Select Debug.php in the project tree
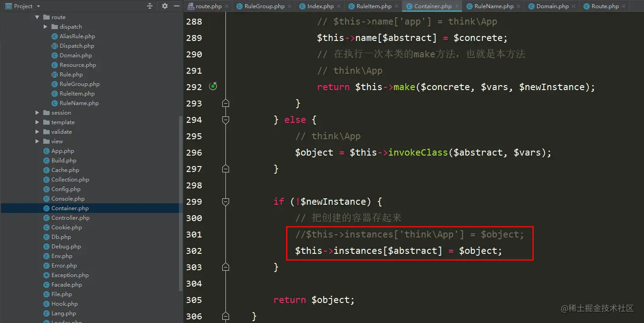 (66, 247)
